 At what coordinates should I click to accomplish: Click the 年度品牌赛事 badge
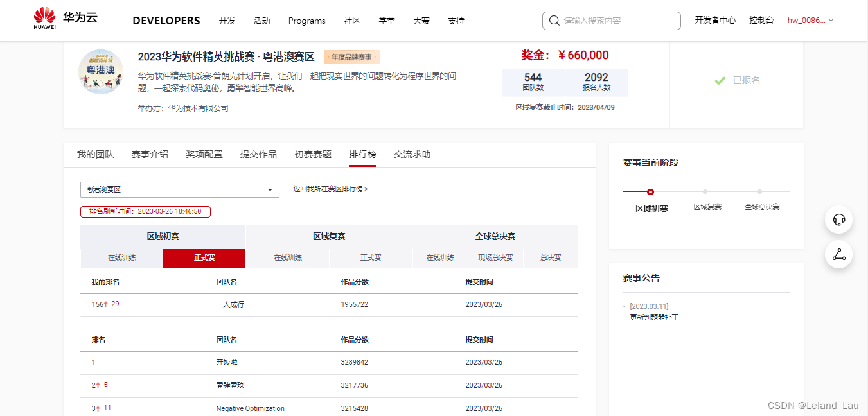[x=351, y=57]
